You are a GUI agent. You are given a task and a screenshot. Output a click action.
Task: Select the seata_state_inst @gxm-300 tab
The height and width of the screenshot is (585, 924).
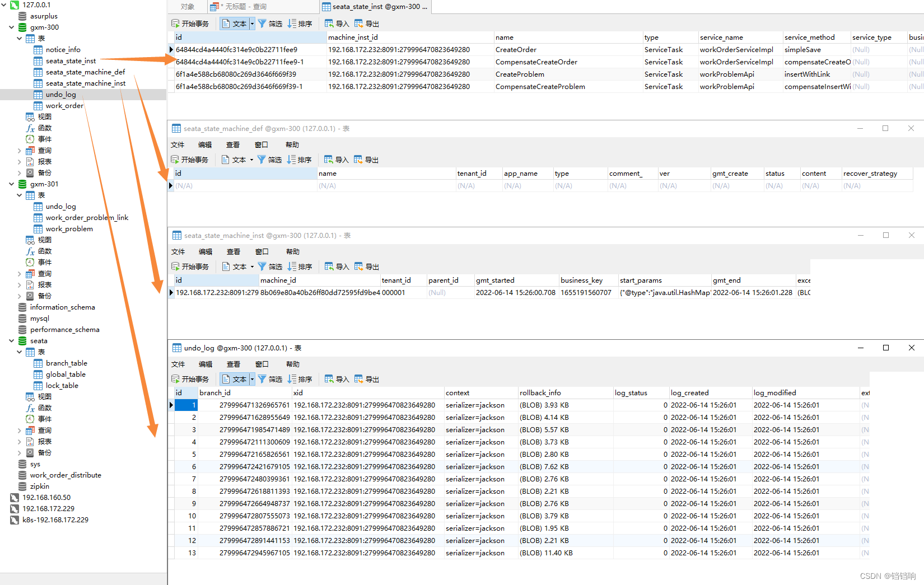375,7
